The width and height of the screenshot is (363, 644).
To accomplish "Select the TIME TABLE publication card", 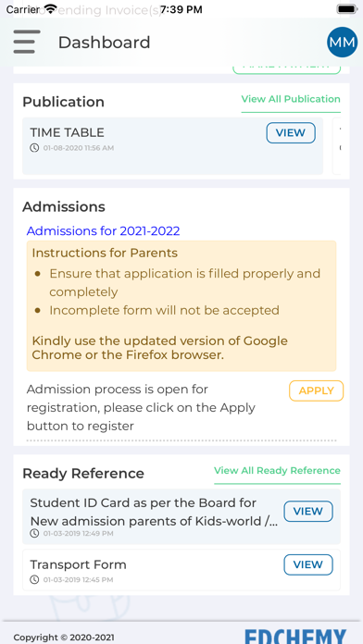I will (x=172, y=146).
